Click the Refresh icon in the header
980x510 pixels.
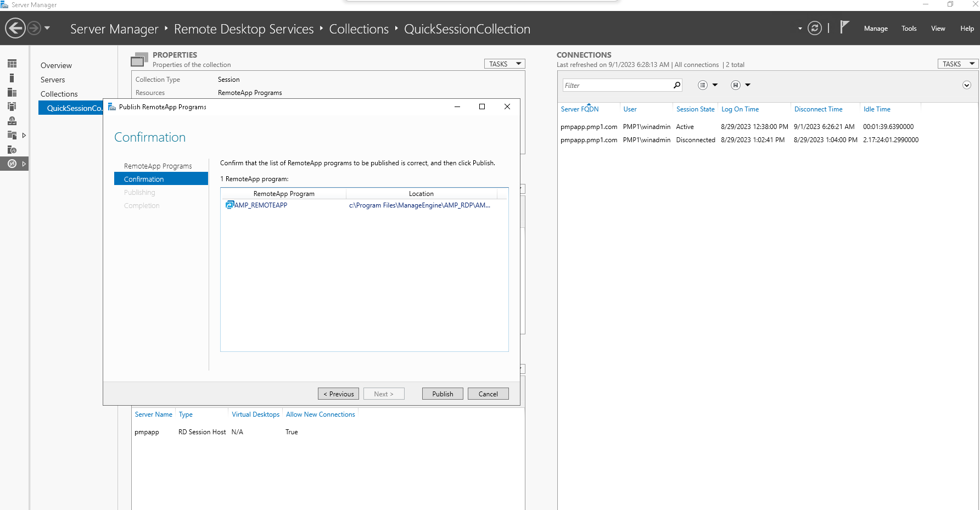point(815,29)
